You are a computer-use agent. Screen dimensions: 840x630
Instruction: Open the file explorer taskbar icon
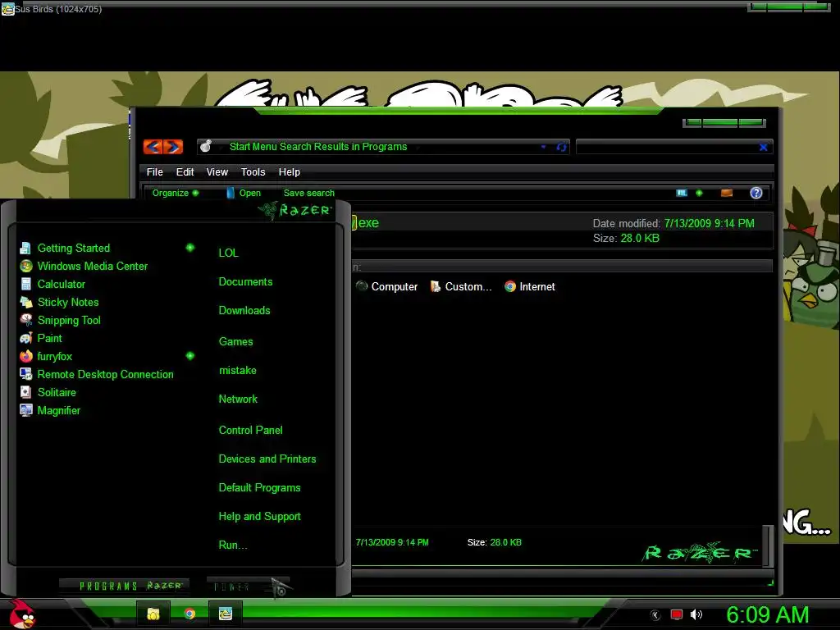click(x=153, y=614)
